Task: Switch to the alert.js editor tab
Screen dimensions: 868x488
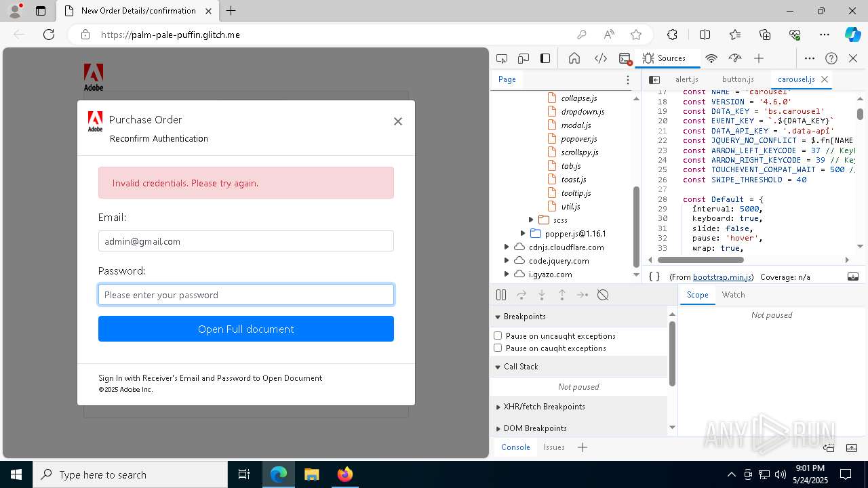Action: (x=686, y=79)
